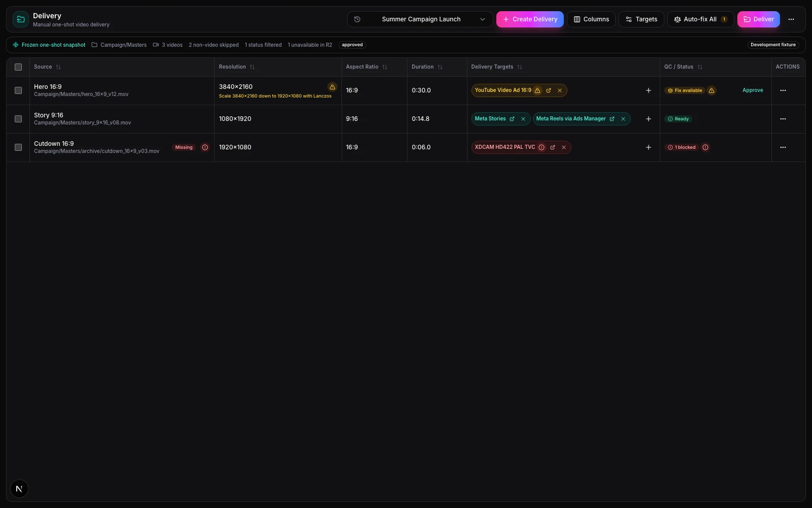The width and height of the screenshot is (812, 508).
Task: Add a delivery target to Cutdown 16:9
Action: click(x=648, y=147)
